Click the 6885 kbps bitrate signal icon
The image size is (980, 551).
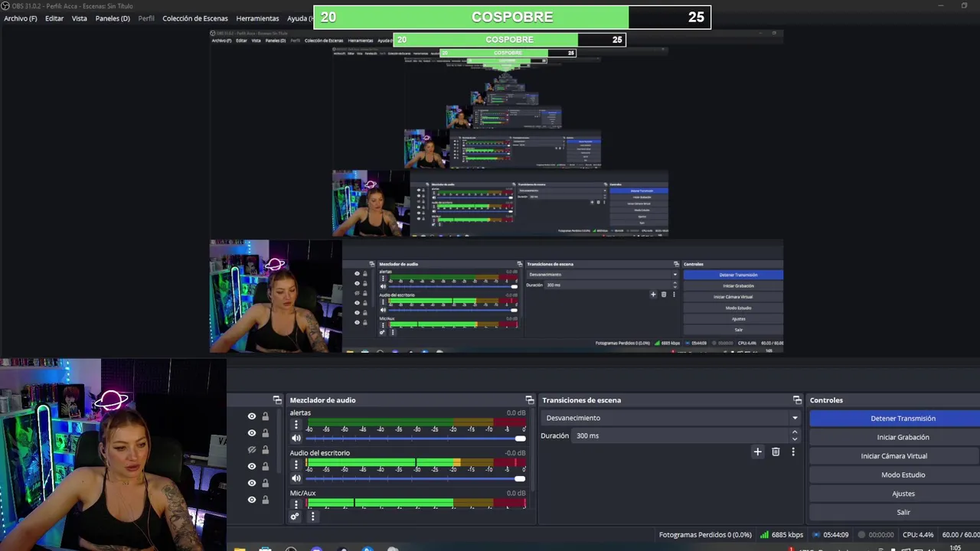765,535
